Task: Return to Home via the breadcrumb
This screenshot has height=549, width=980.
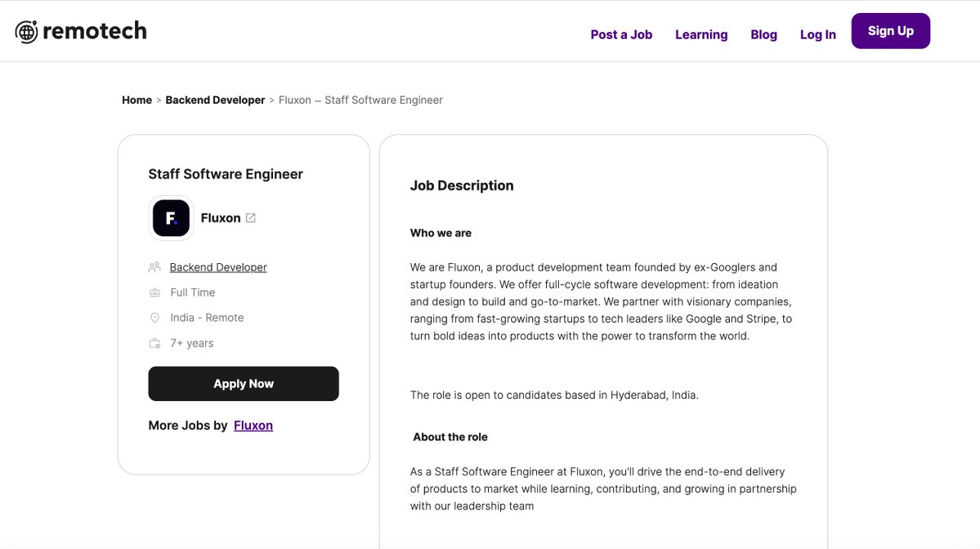Action: (136, 99)
